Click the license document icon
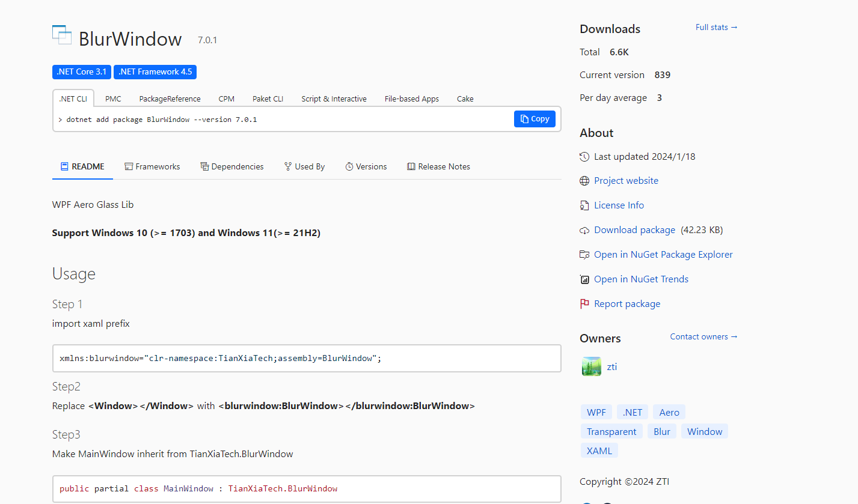 (584, 205)
